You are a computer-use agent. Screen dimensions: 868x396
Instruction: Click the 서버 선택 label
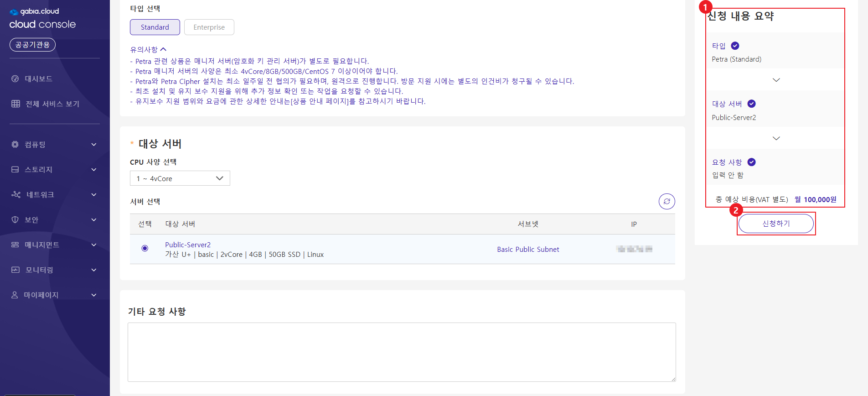145,202
